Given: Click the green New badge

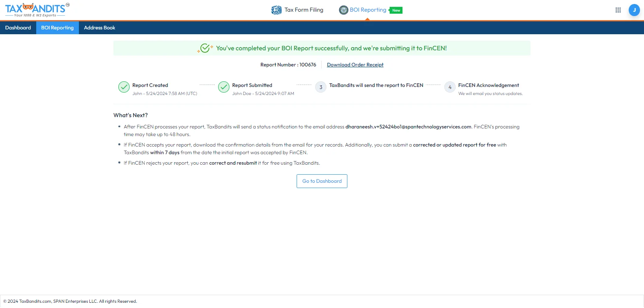Looking at the screenshot, I should coord(396,10).
